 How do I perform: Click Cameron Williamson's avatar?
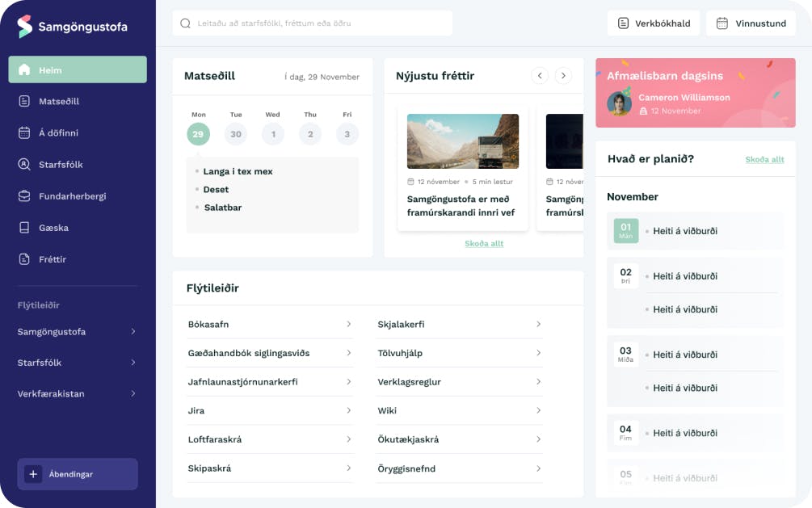point(620,103)
